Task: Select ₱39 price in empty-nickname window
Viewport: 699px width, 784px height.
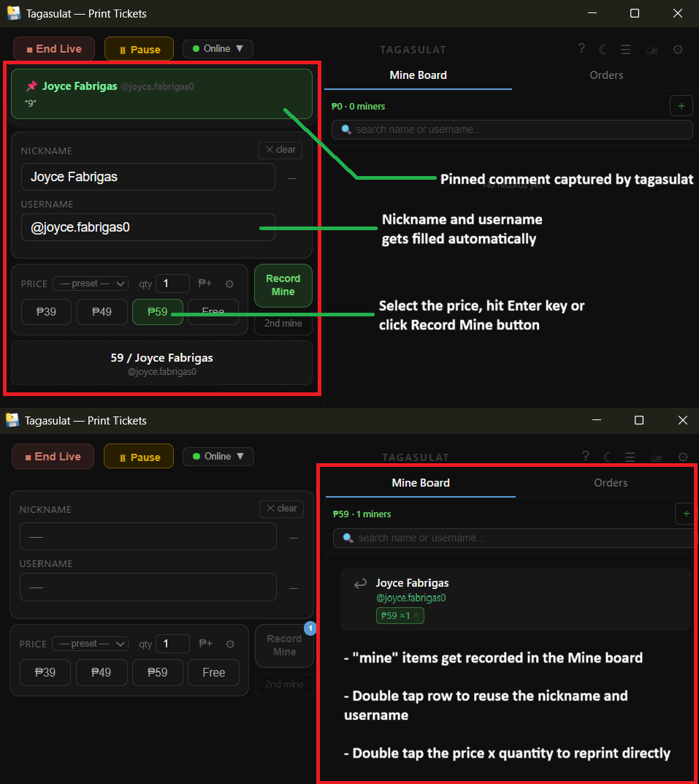Action: (x=45, y=672)
